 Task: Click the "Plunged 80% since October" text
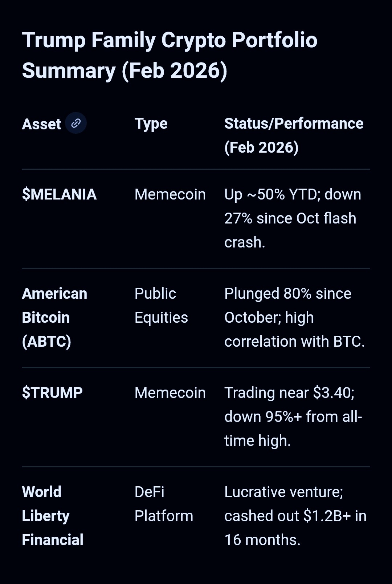287,294
